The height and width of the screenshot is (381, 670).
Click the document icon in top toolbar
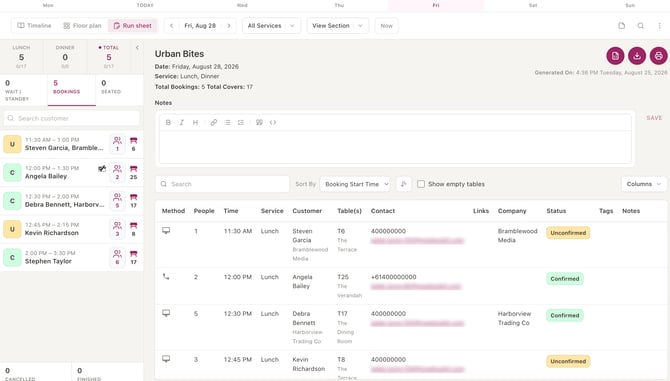622,26
